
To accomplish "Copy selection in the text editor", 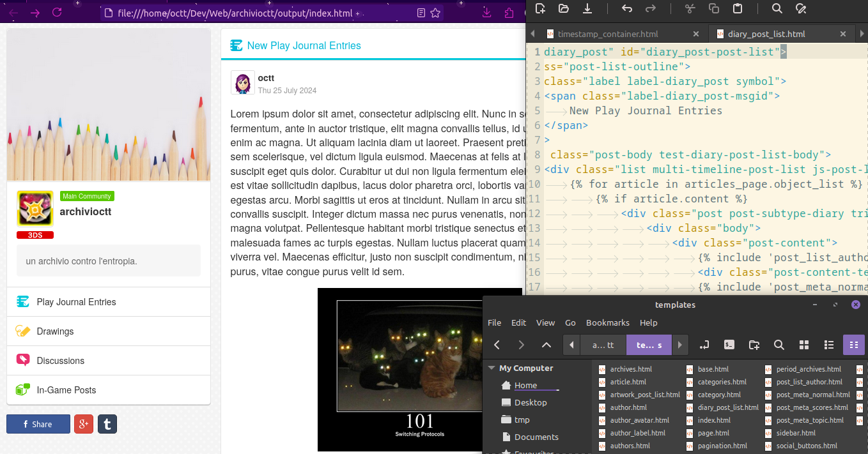I will pos(714,8).
